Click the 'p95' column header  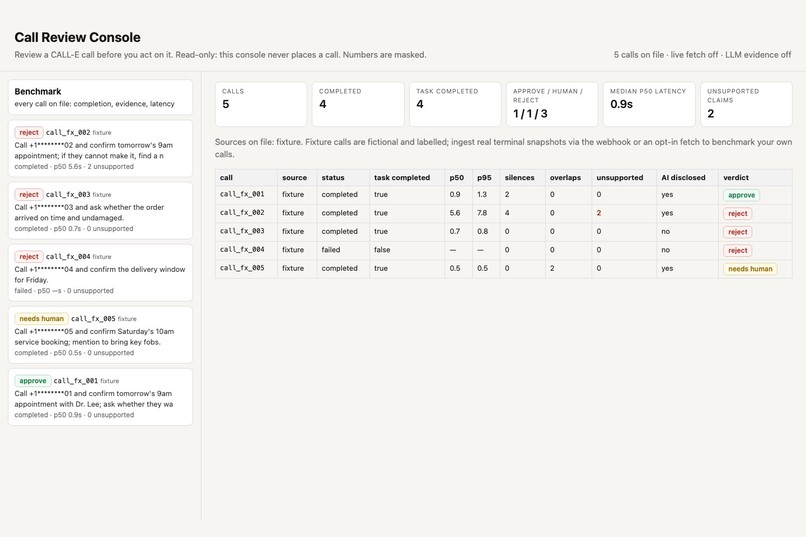click(484, 178)
